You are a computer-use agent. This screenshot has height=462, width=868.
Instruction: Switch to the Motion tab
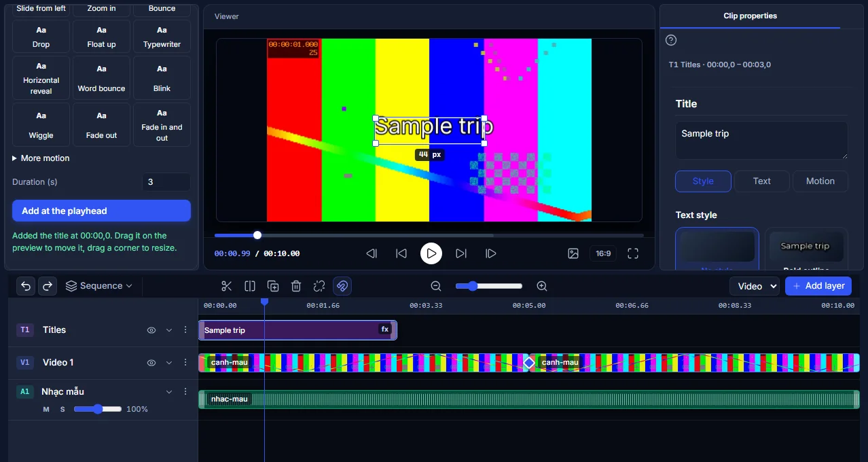coord(820,181)
